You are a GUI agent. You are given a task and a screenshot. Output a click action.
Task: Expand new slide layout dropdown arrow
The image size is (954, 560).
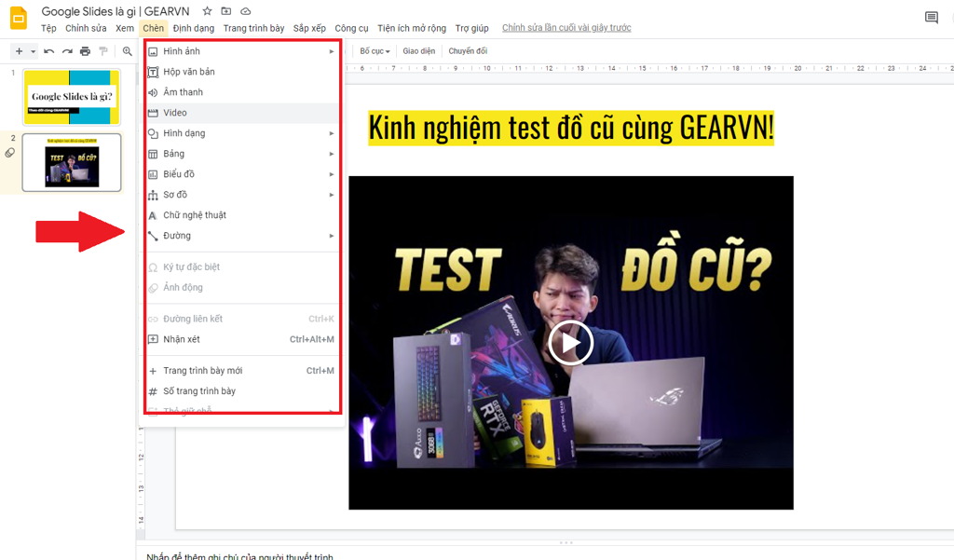[x=33, y=51]
